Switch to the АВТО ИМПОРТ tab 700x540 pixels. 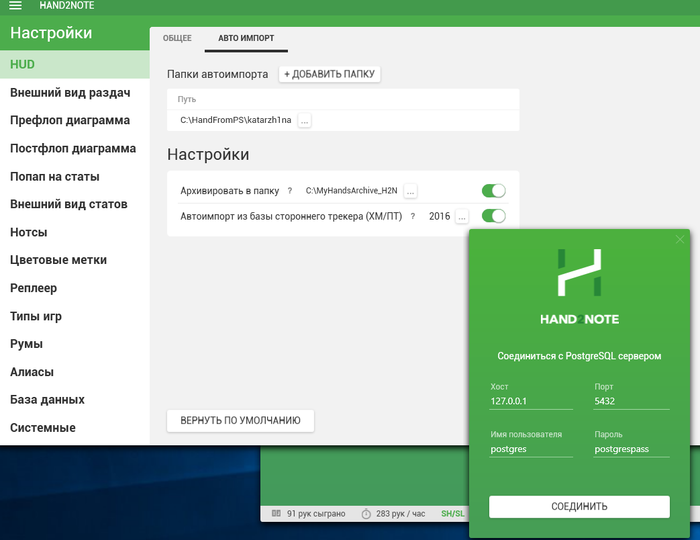(x=246, y=38)
